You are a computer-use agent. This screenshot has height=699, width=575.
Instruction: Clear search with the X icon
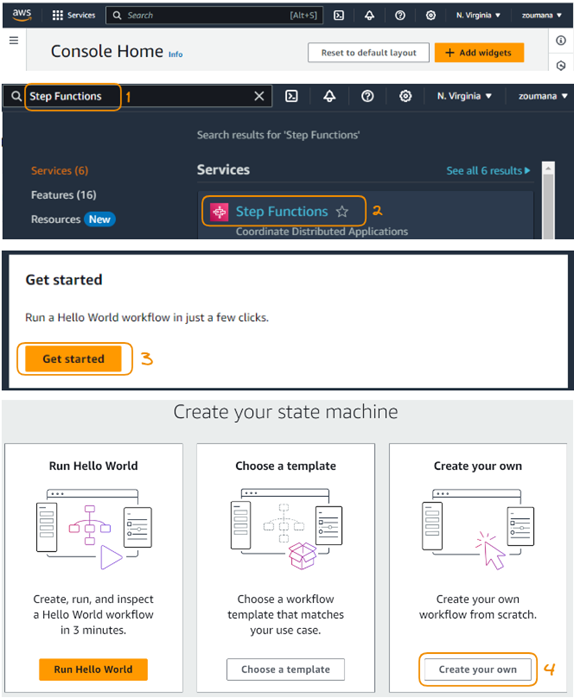[x=259, y=96]
